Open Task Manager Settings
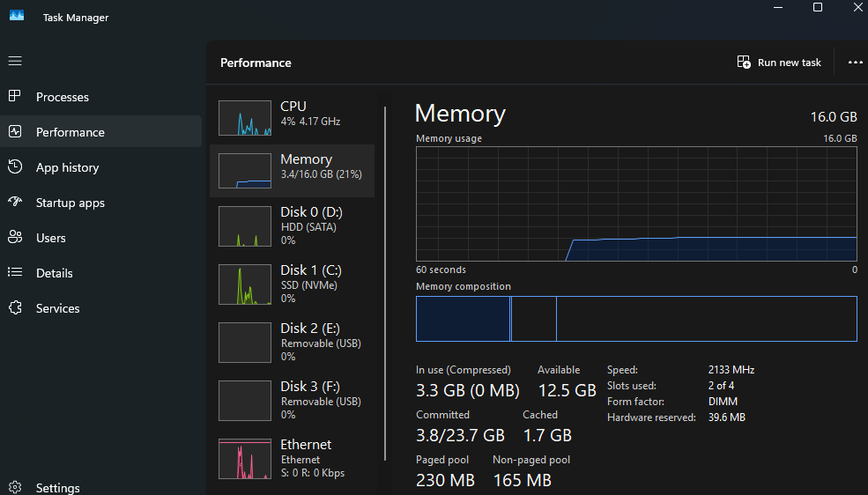Screen dimensions: 868x495 [100, 487]
